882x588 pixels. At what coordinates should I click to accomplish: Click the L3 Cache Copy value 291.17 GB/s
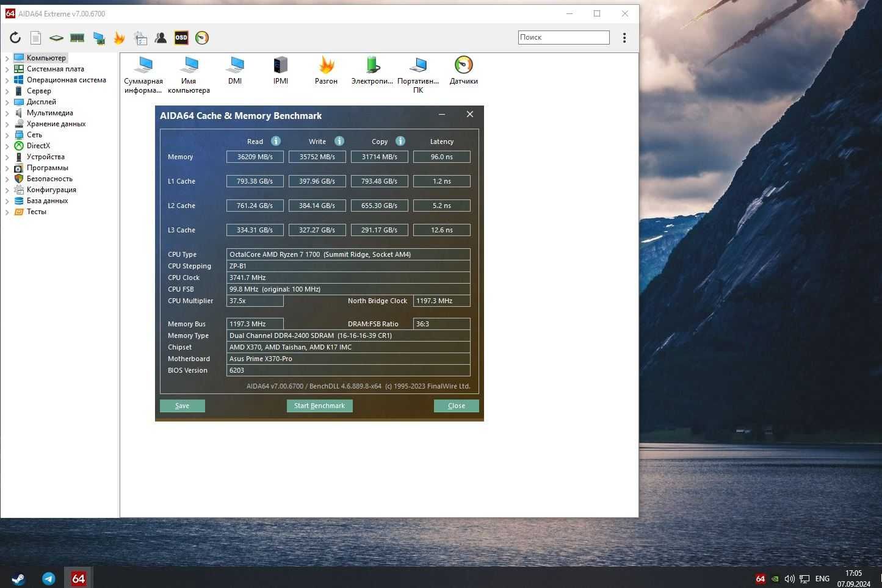(x=380, y=230)
